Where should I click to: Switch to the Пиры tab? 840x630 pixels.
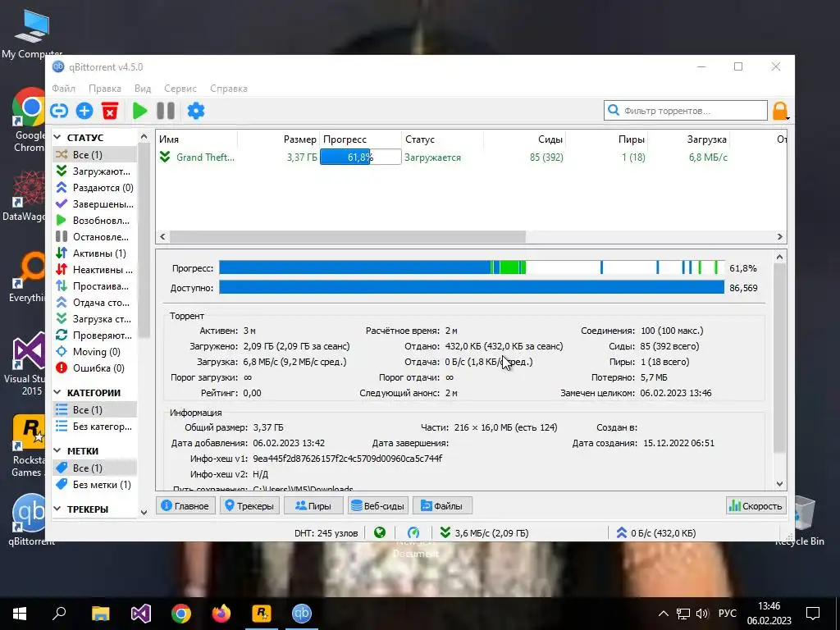pyautogui.click(x=313, y=505)
